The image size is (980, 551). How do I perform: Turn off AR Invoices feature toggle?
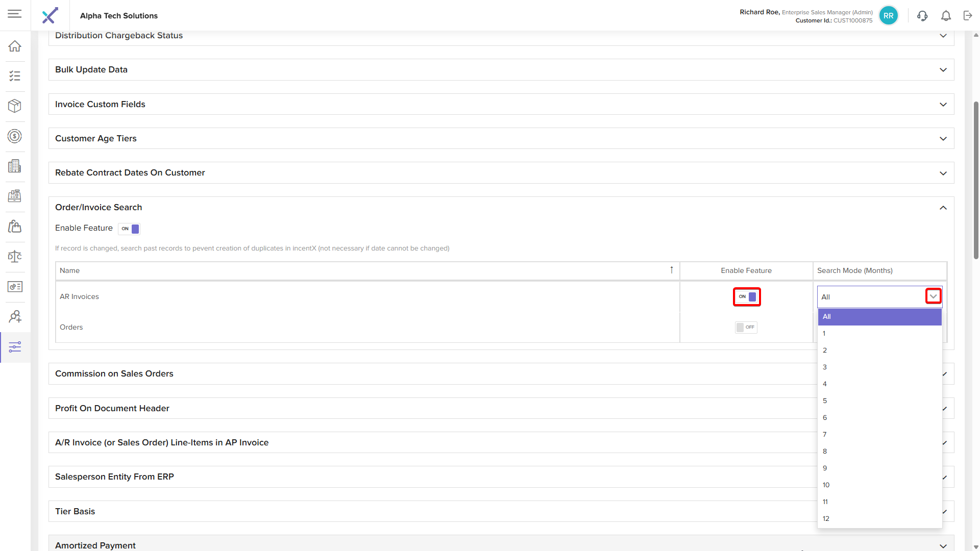click(747, 297)
